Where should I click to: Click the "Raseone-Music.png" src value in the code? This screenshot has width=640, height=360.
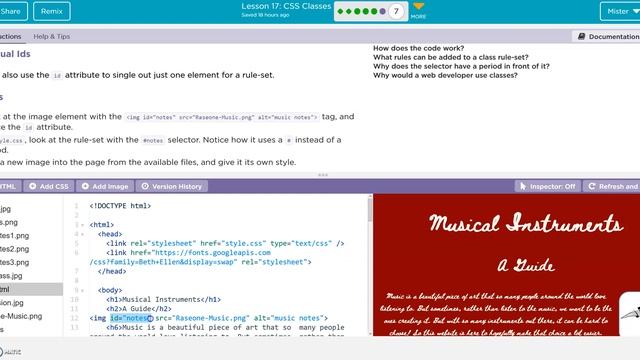point(211,318)
